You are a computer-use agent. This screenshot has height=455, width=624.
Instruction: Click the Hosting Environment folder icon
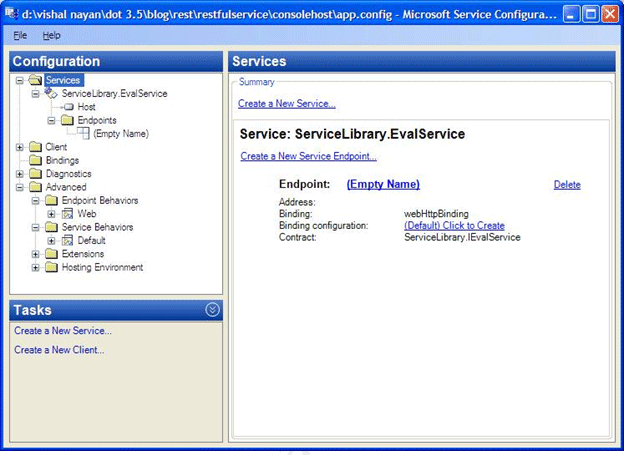pos(52,267)
